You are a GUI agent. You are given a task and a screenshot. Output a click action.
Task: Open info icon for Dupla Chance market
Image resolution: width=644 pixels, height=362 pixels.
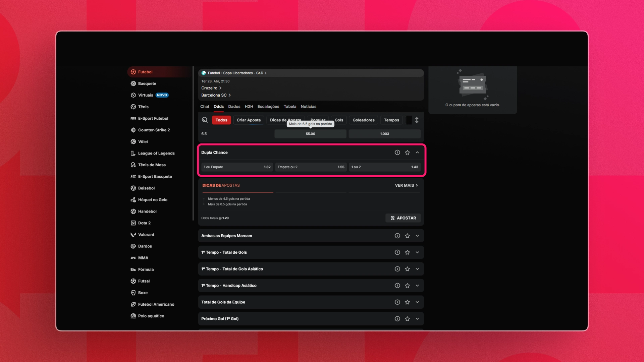[x=397, y=153]
